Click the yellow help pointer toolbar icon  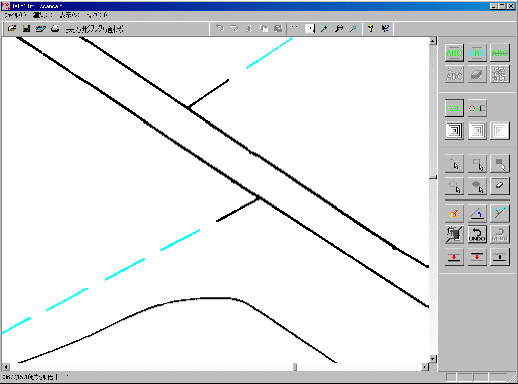pyautogui.click(x=370, y=29)
